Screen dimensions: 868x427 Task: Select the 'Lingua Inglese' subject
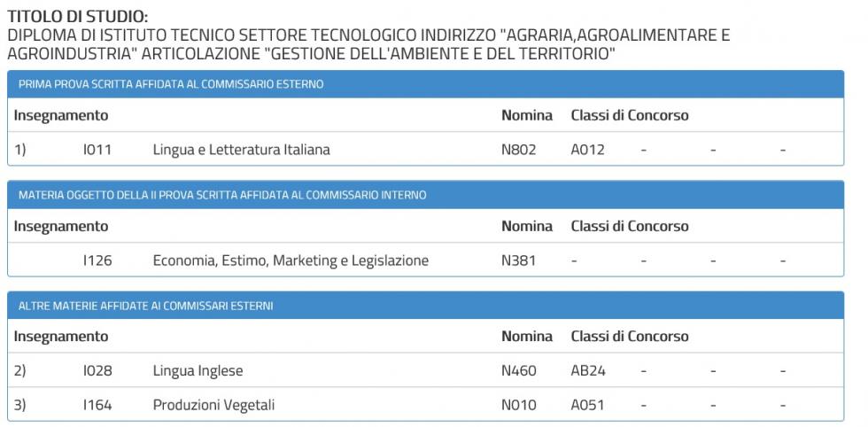click(198, 370)
